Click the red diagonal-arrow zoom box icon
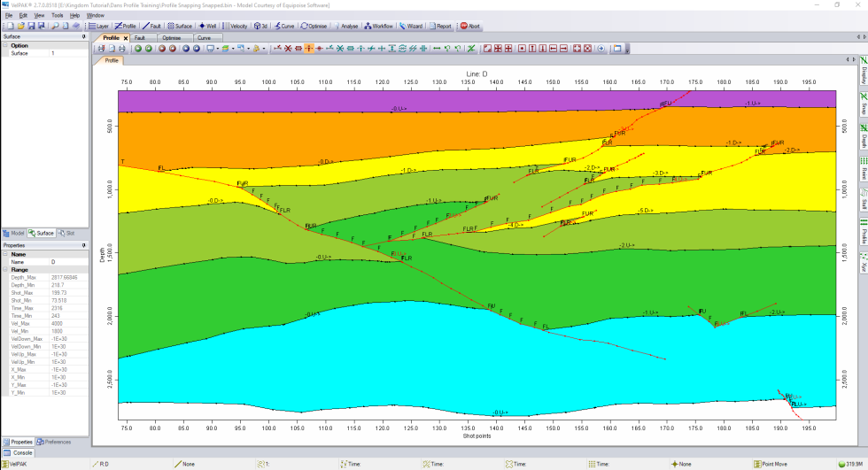Screen dimensions: 868x470 [487, 49]
